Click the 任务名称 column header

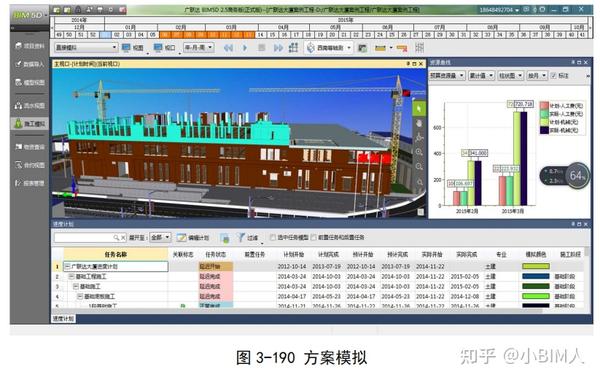116,254
